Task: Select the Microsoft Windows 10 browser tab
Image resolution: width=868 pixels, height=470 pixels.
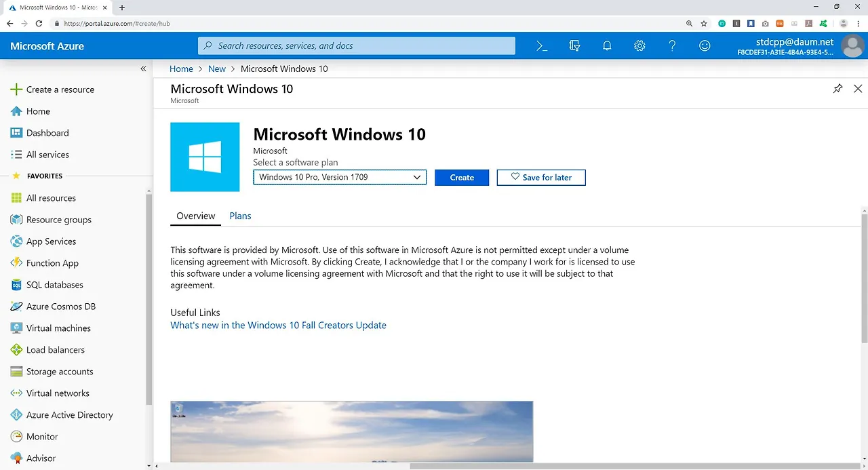Action: 58,7
